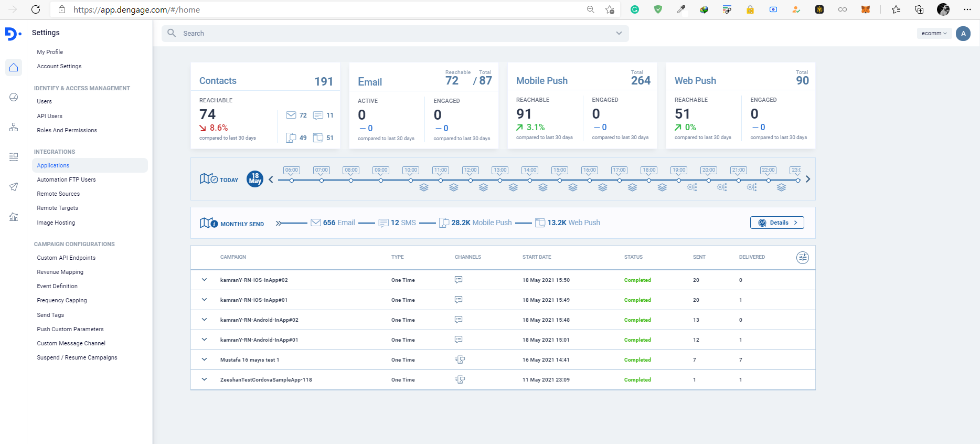
Task: Open the Frequency Capping settings item
Action: pyautogui.click(x=62, y=300)
